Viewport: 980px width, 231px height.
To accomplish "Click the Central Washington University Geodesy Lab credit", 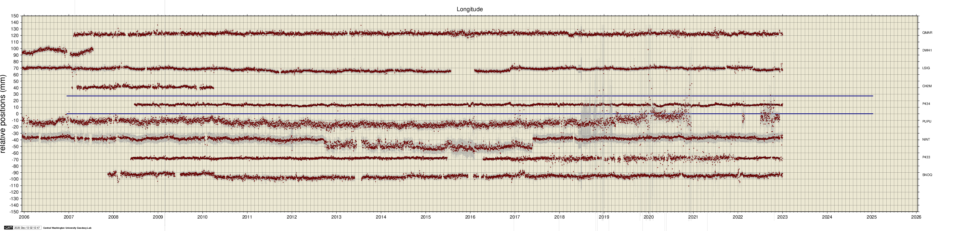I will click(67, 228).
